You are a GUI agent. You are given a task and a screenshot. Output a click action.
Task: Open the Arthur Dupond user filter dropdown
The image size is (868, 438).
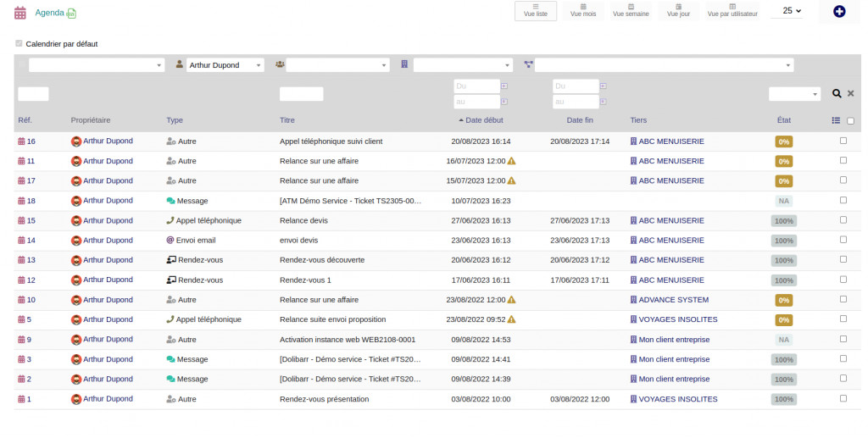point(225,65)
